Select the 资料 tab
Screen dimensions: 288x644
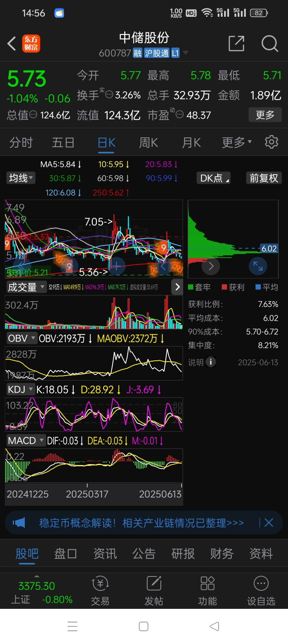[261, 554]
